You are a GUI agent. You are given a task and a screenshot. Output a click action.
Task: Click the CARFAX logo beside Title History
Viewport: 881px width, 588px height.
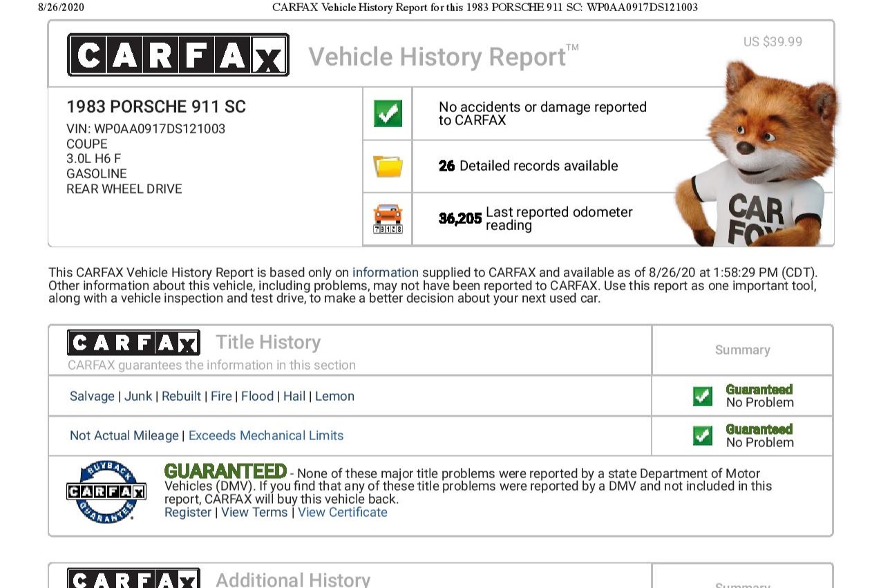[133, 343]
